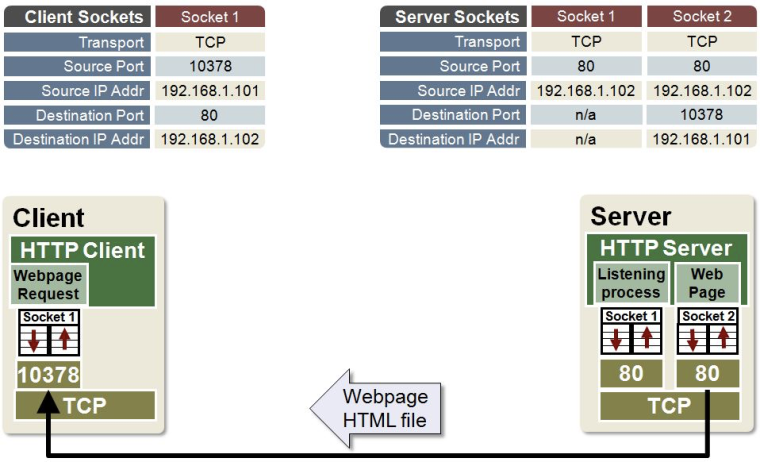760x462 pixels.
Task: Select the Server Sockets table header
Action: click(x=456, y=17)
